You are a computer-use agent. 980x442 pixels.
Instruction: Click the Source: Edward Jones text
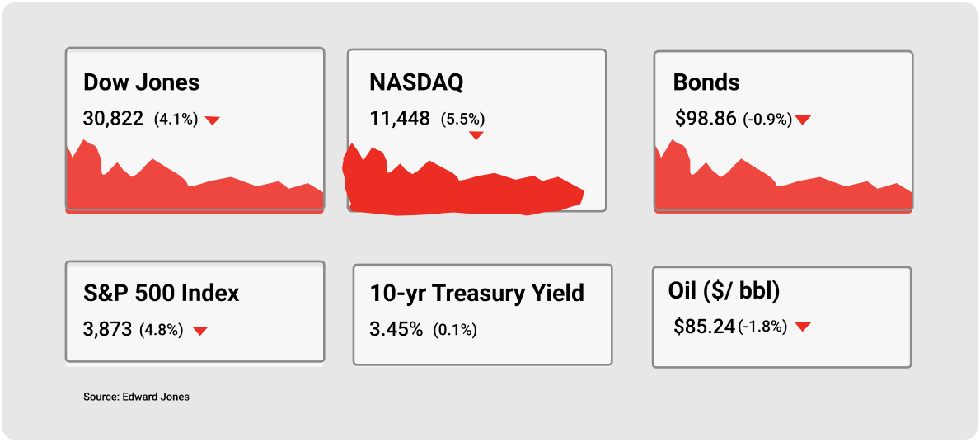click(136, 397)
